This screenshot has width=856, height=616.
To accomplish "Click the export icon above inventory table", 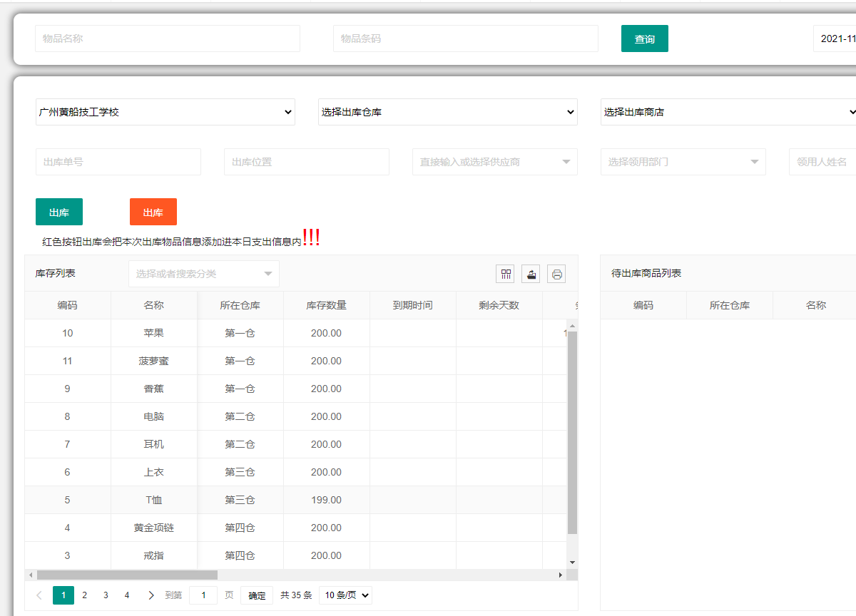I will (x=531, y=274).
